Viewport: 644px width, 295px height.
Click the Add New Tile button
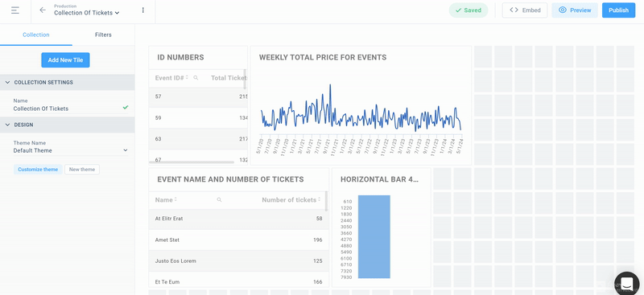point(65,60)
